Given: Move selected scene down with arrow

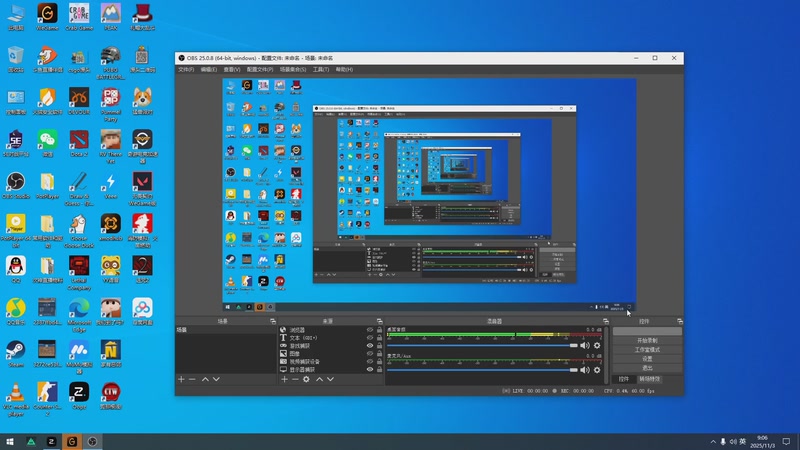Looking at the screenshot, I should (216, 380).
